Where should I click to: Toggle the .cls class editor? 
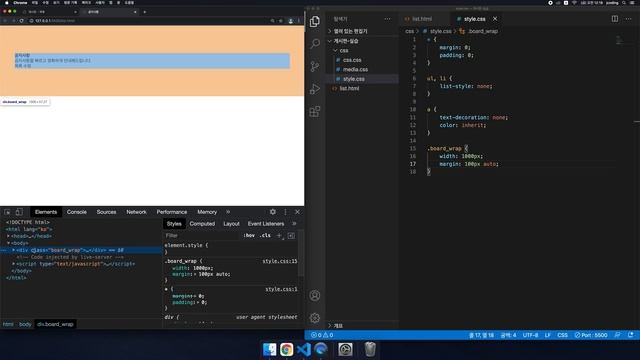pos(265,236)
